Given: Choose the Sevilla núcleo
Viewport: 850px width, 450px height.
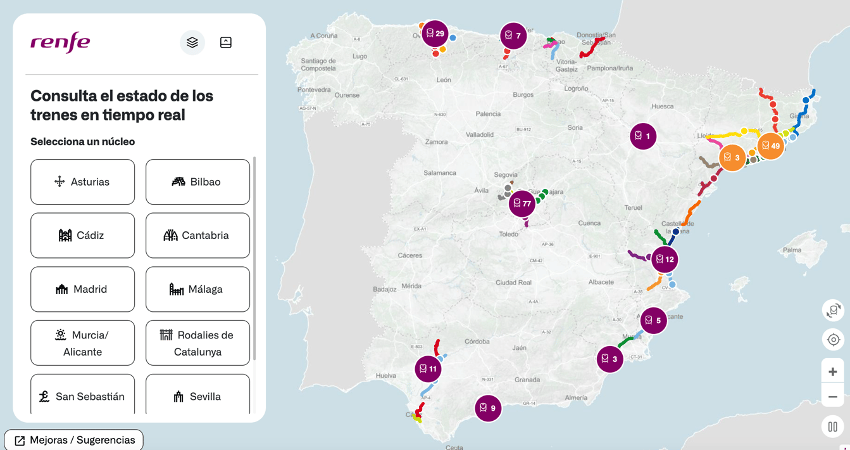Looking at the screenshot, I should [x=197, y=394].
